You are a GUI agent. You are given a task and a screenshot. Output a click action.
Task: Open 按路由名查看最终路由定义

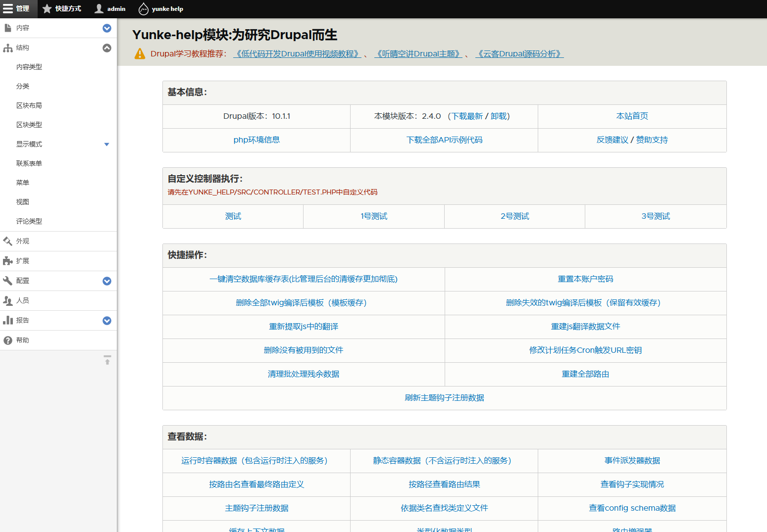(x=256, y=484)
